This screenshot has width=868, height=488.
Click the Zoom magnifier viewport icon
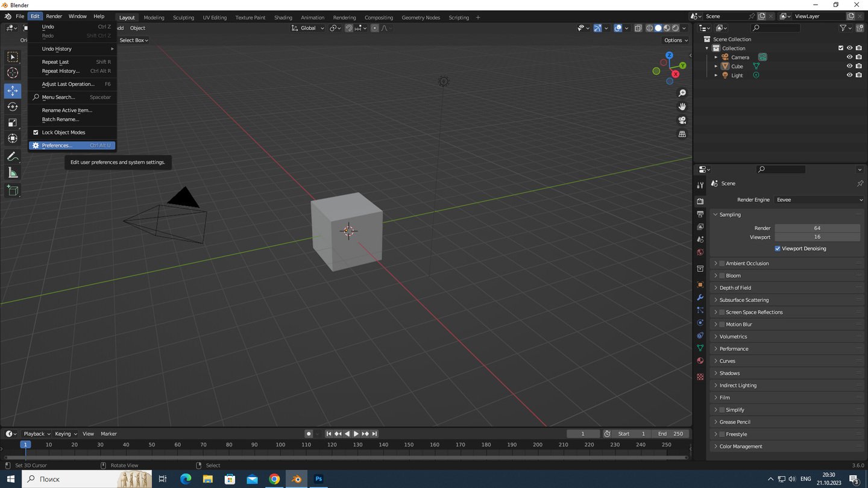pyautogui.click(x=682, y=93)
